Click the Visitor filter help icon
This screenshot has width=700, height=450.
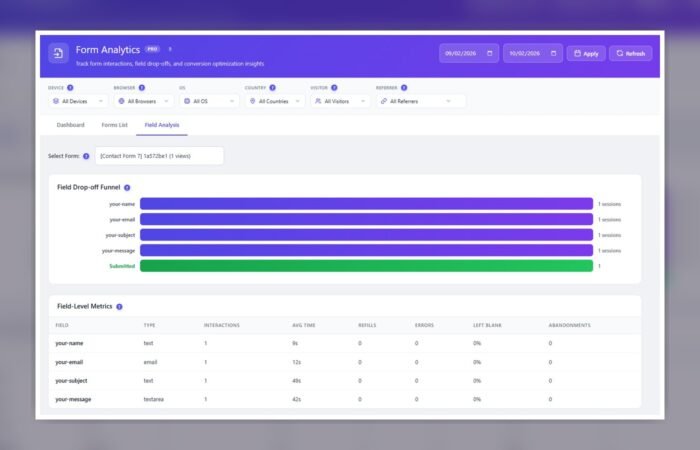pos(334,88)
